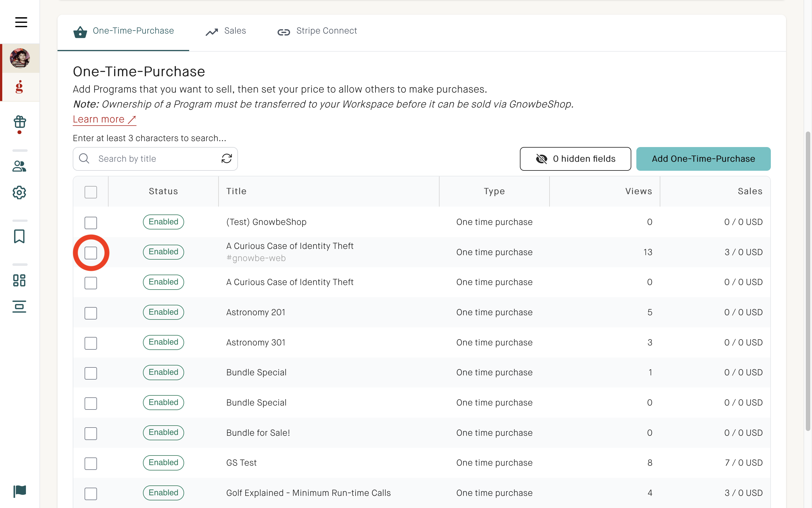Check the GS Test row checkbox

pos(91,464)
